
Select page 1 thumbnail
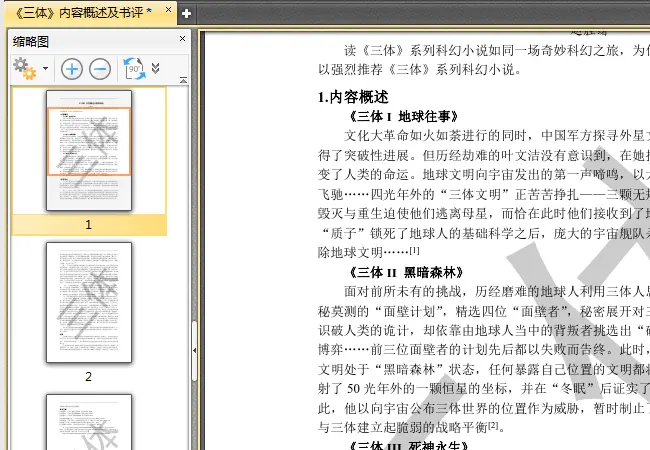click(x=89, y=150)
